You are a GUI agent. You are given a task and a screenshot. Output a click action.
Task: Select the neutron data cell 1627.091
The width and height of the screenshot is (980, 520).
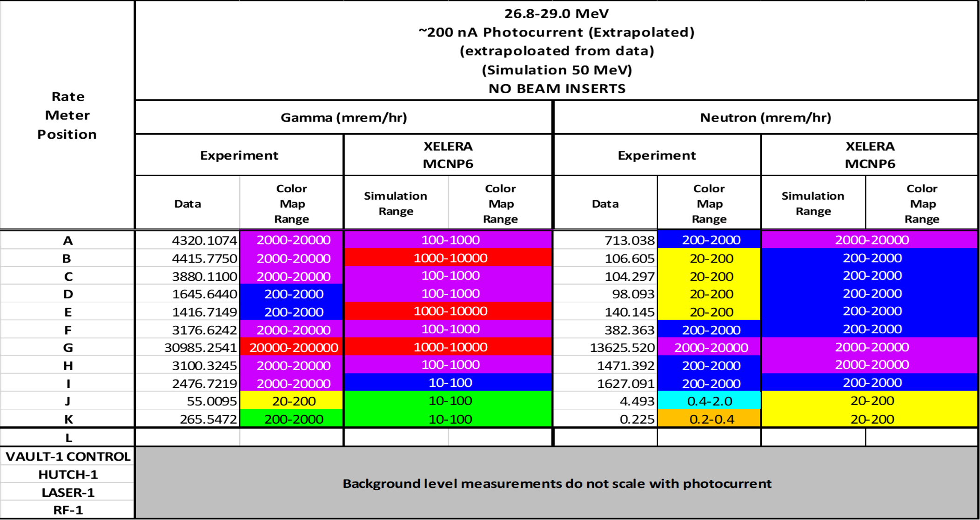(x=605, y=383)
